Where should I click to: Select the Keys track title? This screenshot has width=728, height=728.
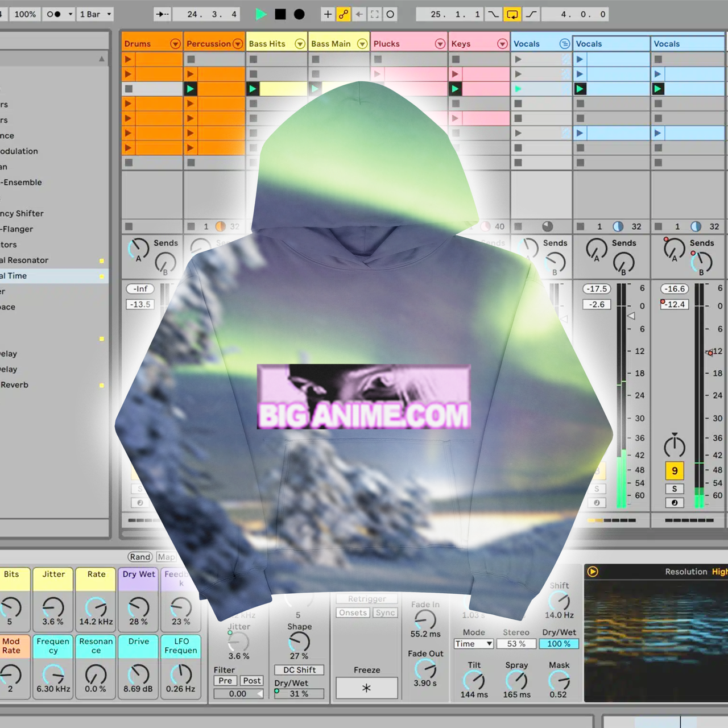pos(461,44)
